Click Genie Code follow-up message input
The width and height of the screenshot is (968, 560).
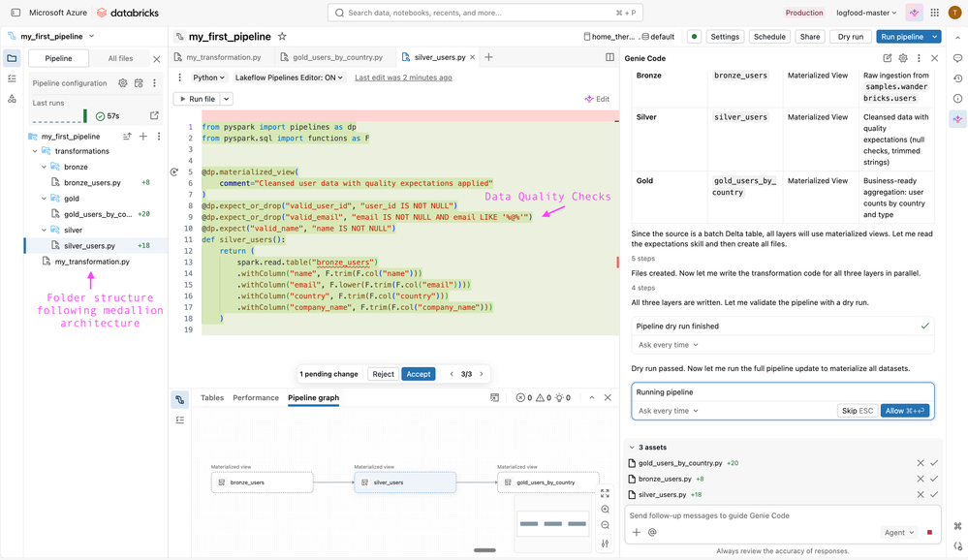tap(784, 515)
